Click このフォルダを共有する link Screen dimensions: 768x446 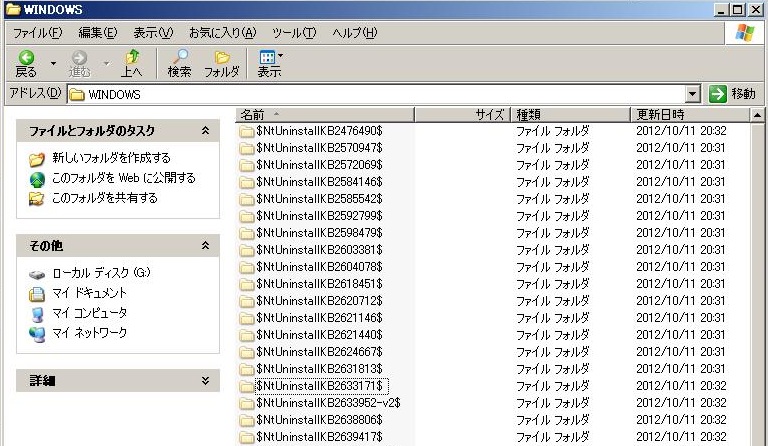tap(105, 198)
